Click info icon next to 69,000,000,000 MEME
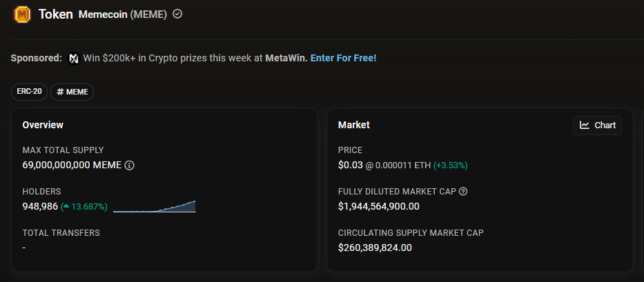This screenshot has height=282, width=644. (x=129, y=165)
